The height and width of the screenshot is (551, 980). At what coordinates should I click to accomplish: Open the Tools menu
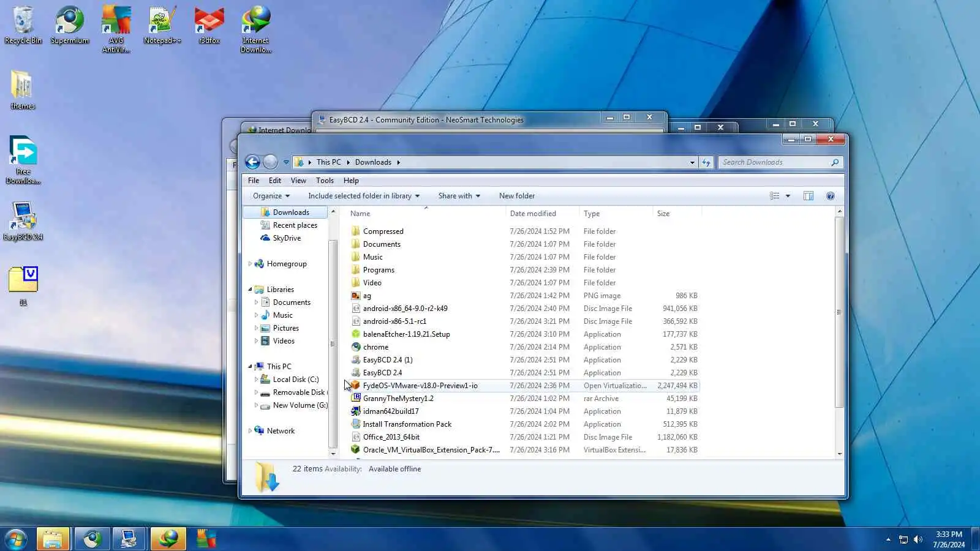[325, 181]
